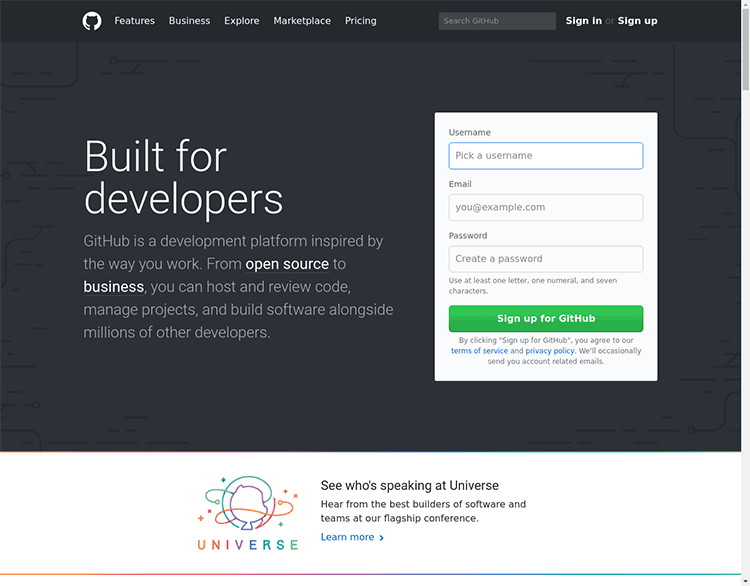The height and width of the screenshot is (586, 750).
Task: Focus the Pick a username field
Action: pos(546,156)
